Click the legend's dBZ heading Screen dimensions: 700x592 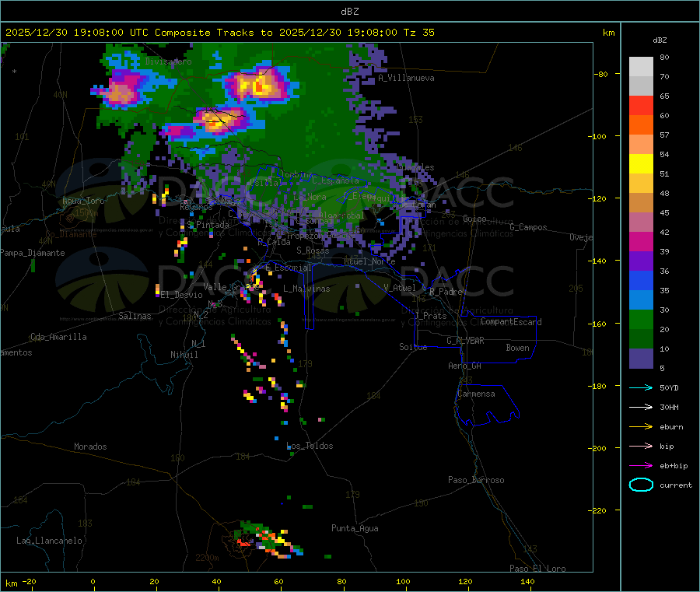tap(660, 40)
